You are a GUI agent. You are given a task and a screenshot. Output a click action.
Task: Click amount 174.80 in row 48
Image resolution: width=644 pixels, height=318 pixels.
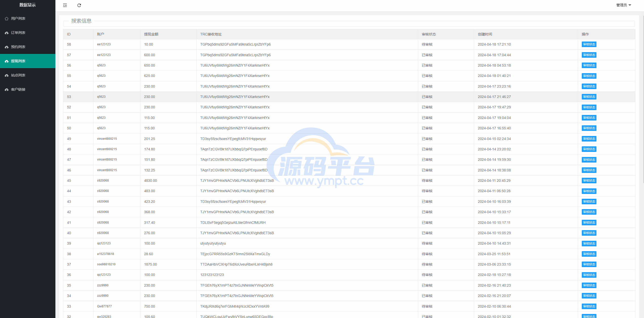[x=149, y=149]
